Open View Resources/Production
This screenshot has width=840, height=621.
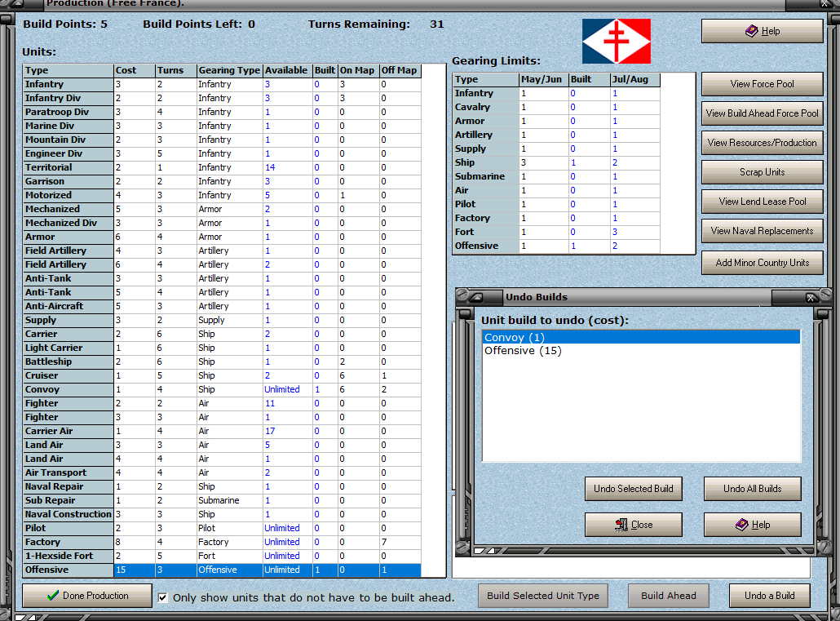[x=763, y=143]
